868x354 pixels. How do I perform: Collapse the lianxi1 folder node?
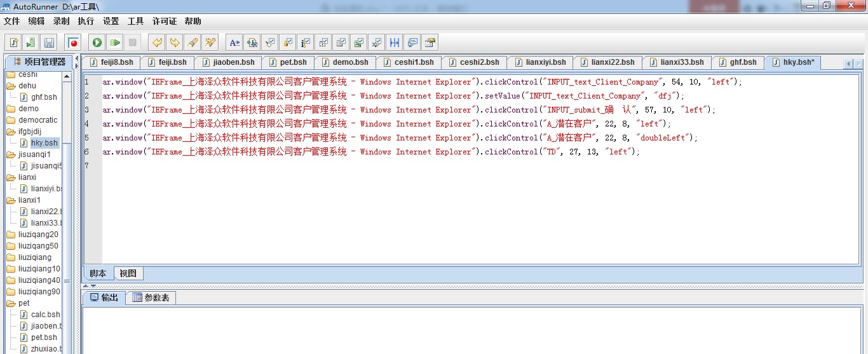(x=11, y=200)
